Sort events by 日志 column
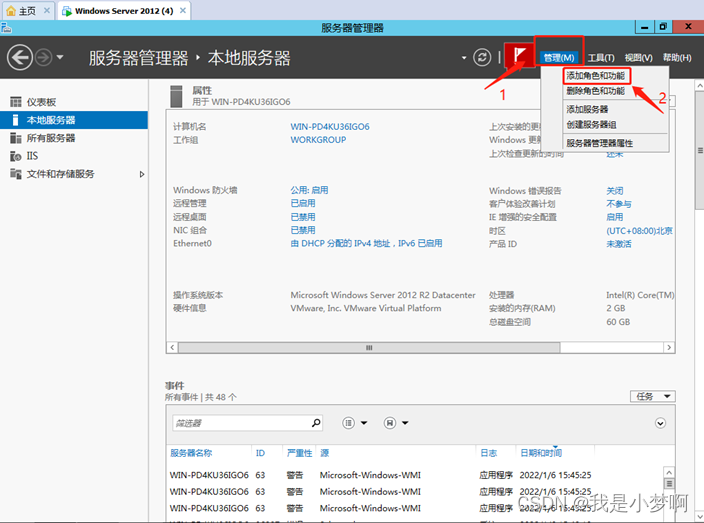The height and width of the screenshot is (523, 704). tap(488, 453)
